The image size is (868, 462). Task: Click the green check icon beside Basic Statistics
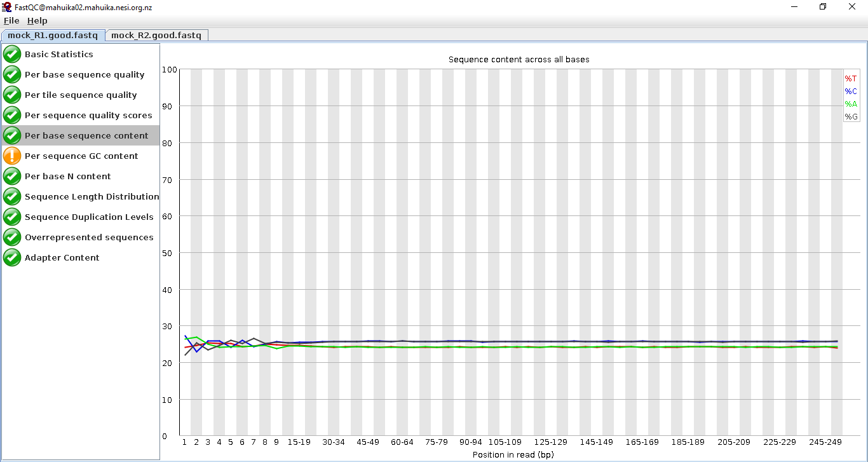pyautogui.click(x=12, y=54)
